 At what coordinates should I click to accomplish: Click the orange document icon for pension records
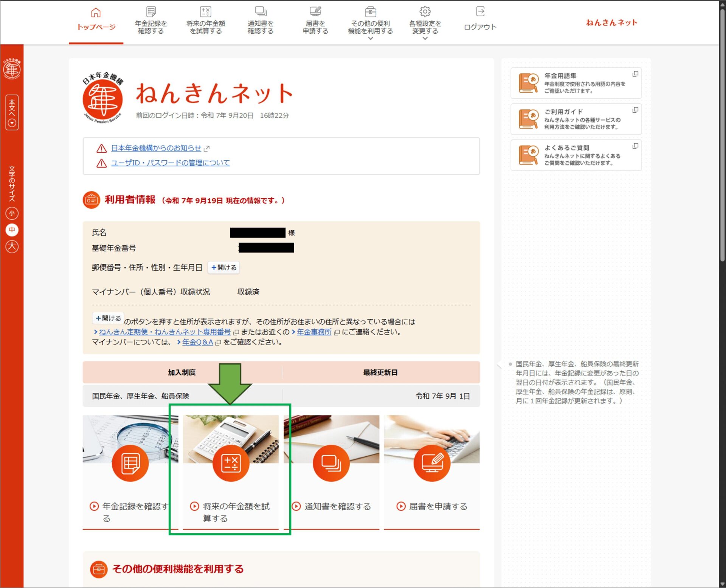click(130, 463)
